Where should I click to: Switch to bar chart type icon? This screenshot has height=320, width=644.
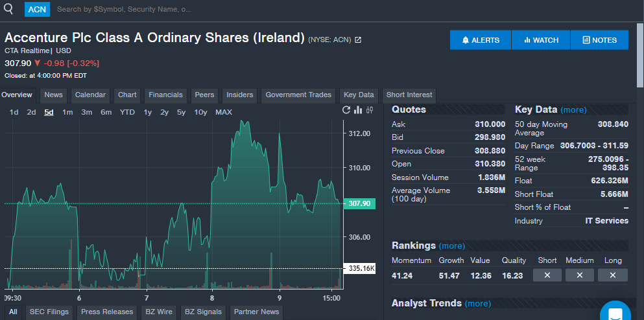click(358, 110)
